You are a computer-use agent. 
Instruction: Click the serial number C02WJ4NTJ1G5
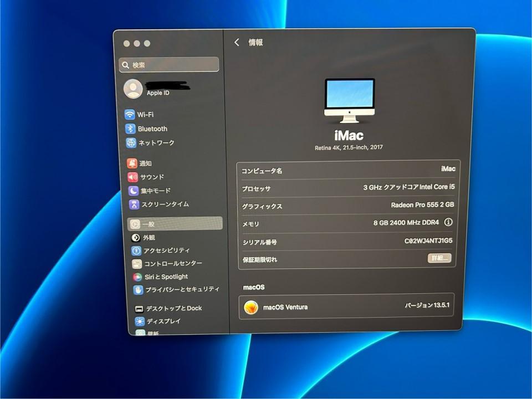pyautogui.click(x=428, y=241)
